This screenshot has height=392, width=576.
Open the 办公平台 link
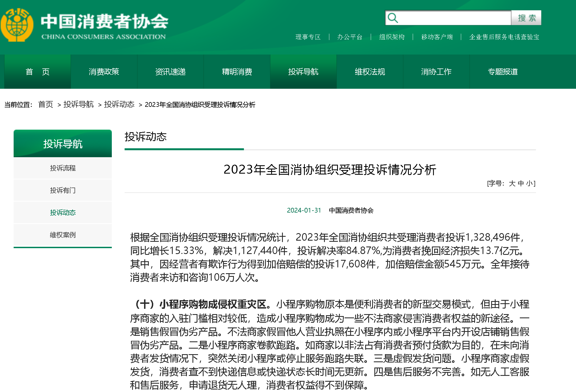(350, 37)
